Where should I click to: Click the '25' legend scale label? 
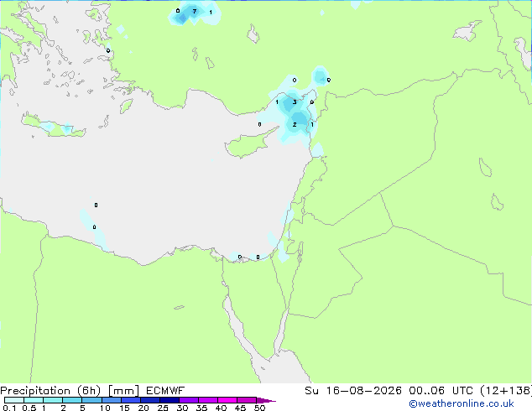(x=163, y=408)
